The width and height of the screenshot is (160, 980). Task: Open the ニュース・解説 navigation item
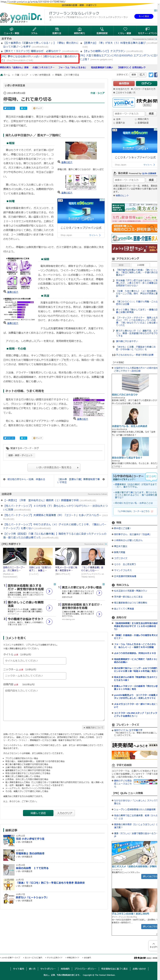[11, 31]
